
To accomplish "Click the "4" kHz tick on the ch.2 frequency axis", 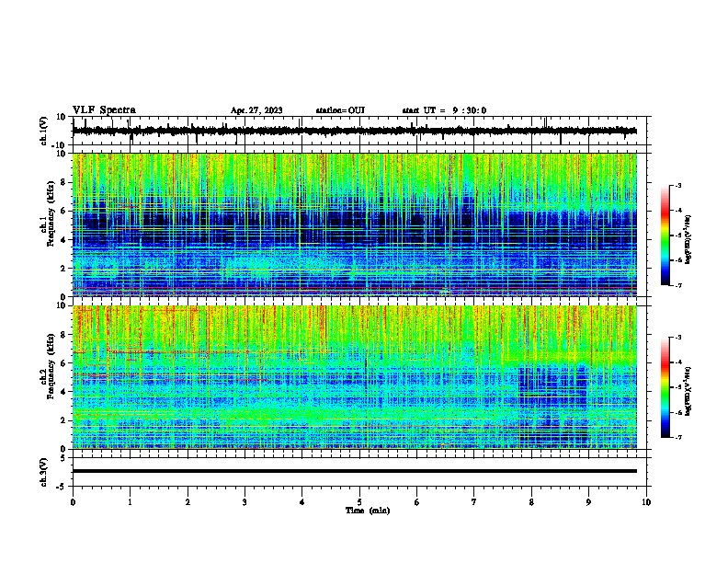I will tap(64, 392).
